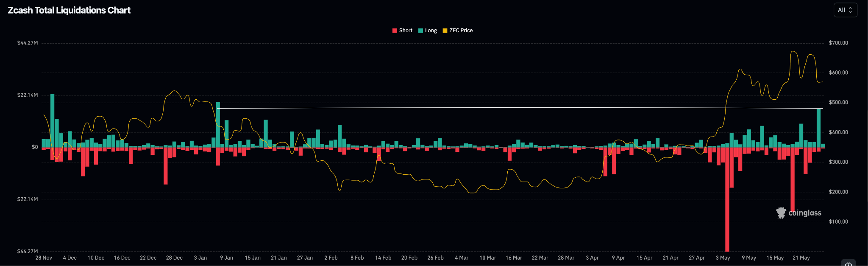868x266 pixels.
Task: Click the 10 Dec date label
Action: tap(96, 258)
